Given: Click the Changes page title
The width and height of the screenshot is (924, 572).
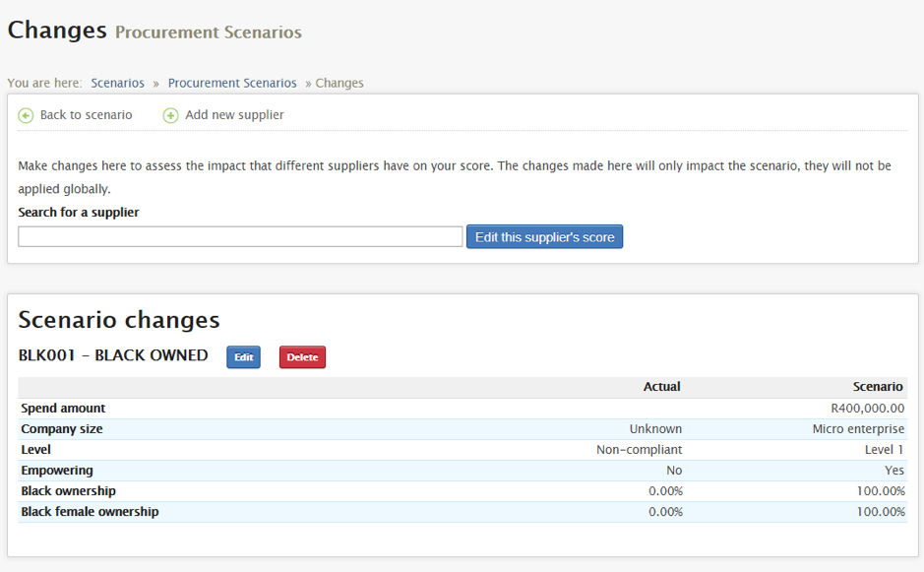Looking at the screenshot, I should [57, 31].
